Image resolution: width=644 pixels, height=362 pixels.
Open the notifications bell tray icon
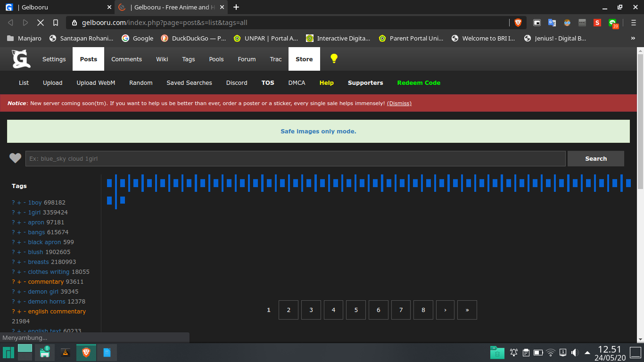(x=514, y=353)
